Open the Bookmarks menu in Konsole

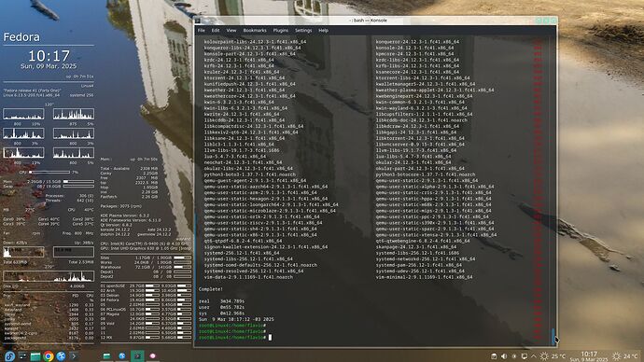pos(255,31)
